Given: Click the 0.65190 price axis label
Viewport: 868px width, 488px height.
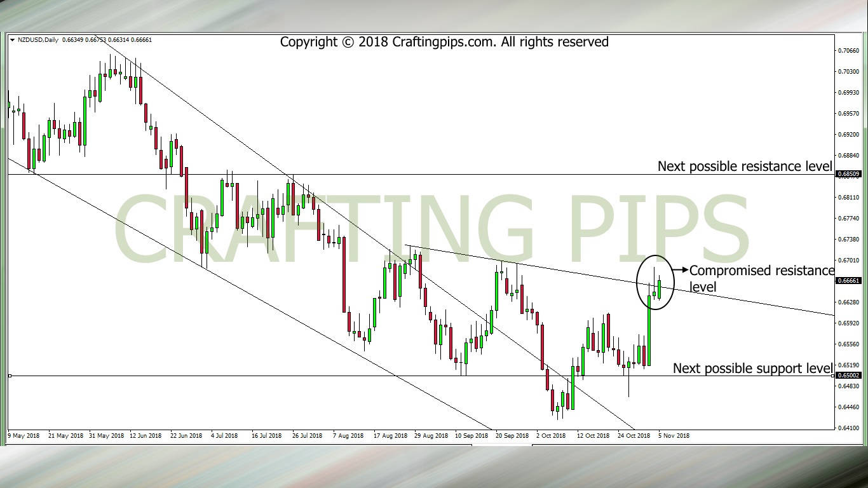Looking at the screenshot, I should tap(850, 365).
